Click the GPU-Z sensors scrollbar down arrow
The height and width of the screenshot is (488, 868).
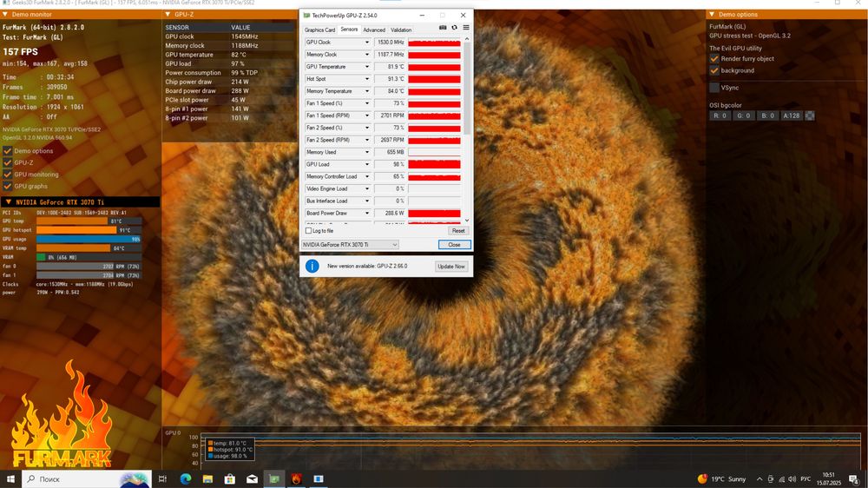tap(467, 220)
